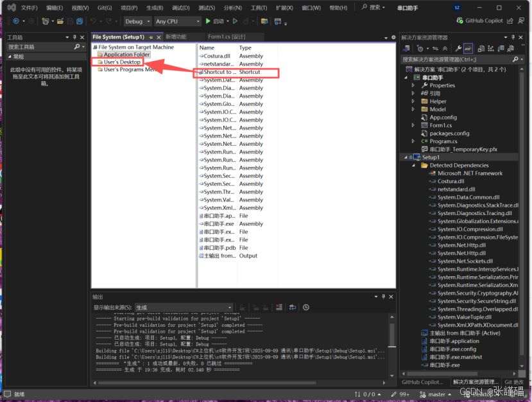Pin the Solution Explorer panel
This screenshot has width=532, height=402.
(513, 37)
